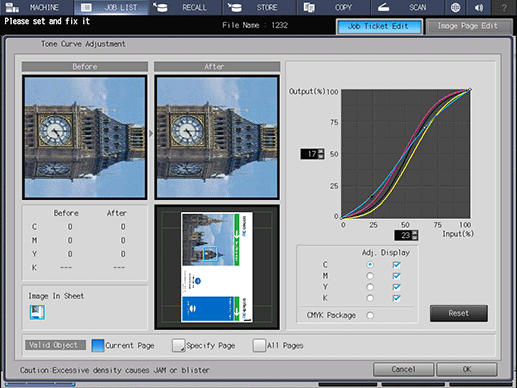Click the globe language icon in the top bar
Image resolution: width=517 pixels, height=388 pixels.
tap(455, 7)
